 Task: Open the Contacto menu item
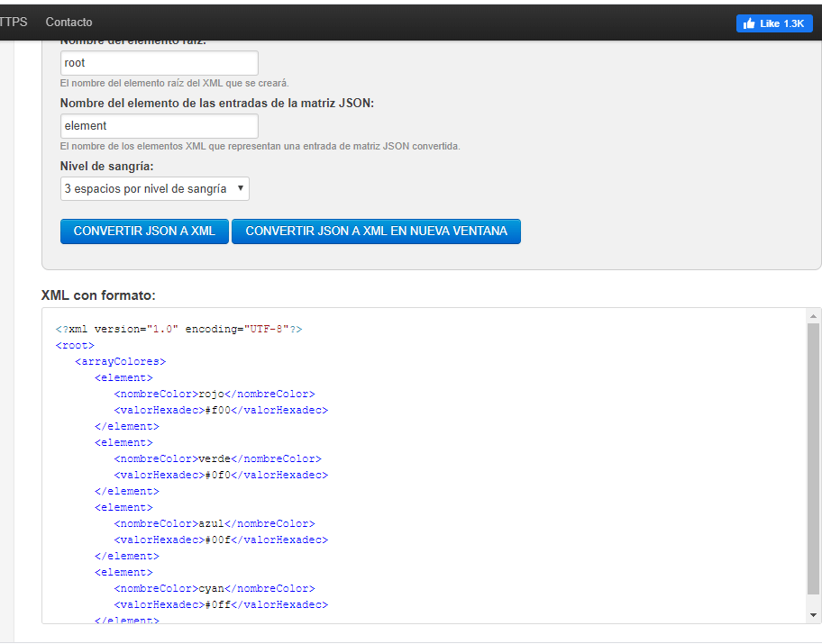68,22
